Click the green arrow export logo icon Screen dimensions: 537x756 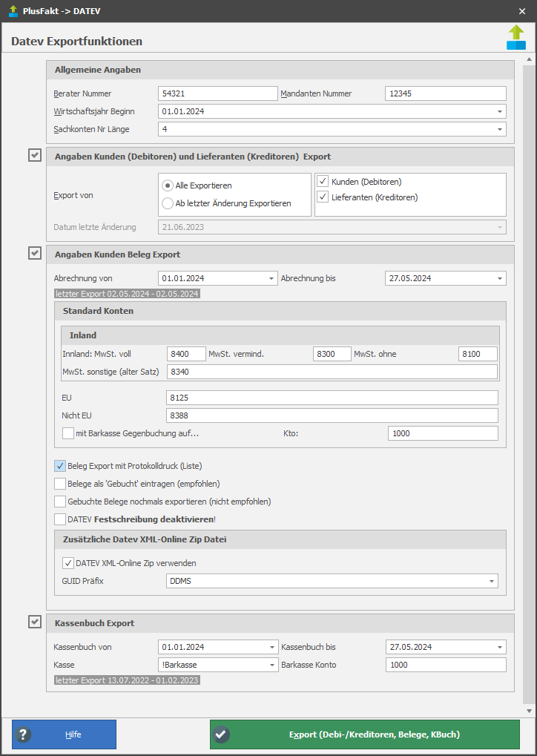click(516, 37)
